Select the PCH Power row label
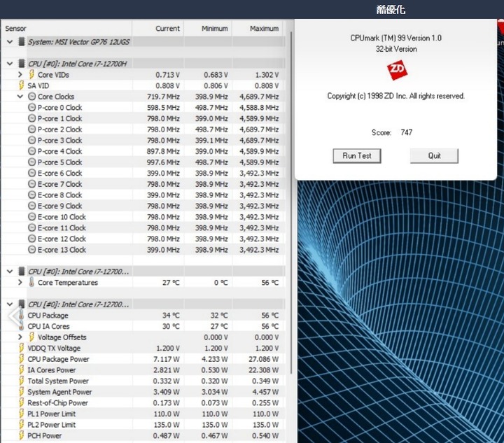Image resolution: width=504 pixels, height=443 pixels. click(44, 435)
